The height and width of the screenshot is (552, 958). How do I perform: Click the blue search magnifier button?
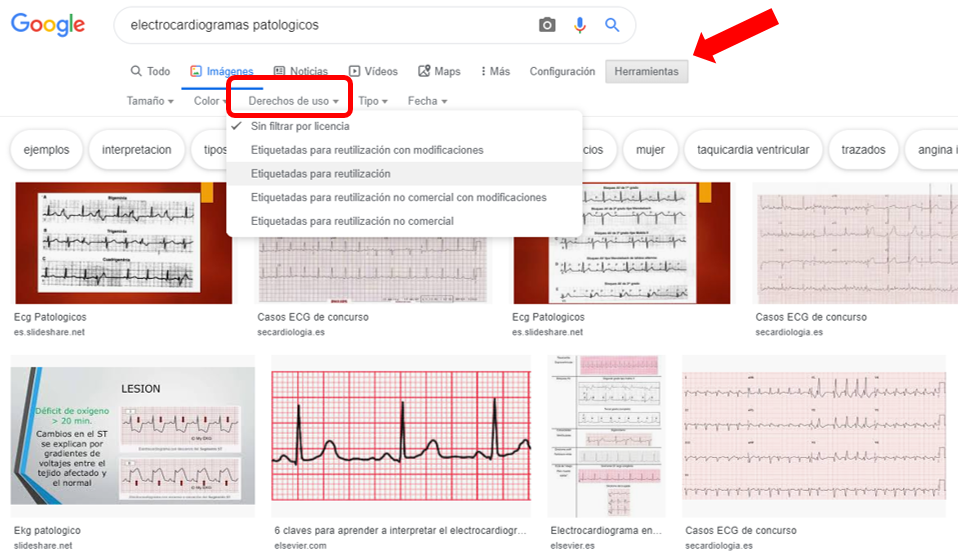click(612, 25)
